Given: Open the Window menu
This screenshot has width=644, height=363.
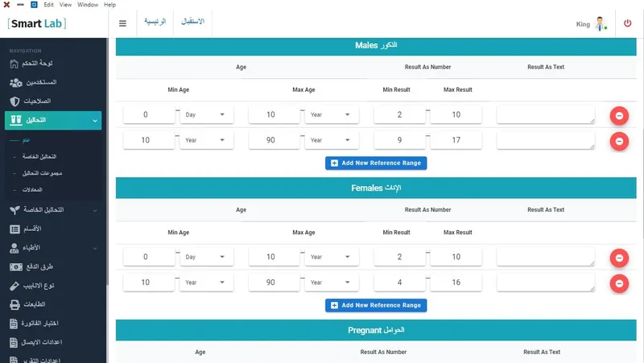Looking at the screenshot, I should tap(88, 5).
